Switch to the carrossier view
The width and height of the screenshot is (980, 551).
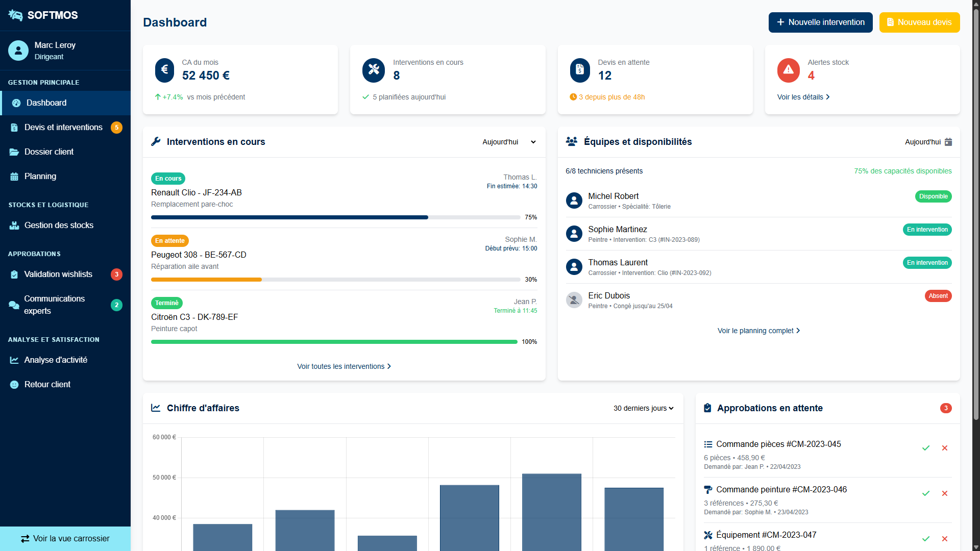65,539
